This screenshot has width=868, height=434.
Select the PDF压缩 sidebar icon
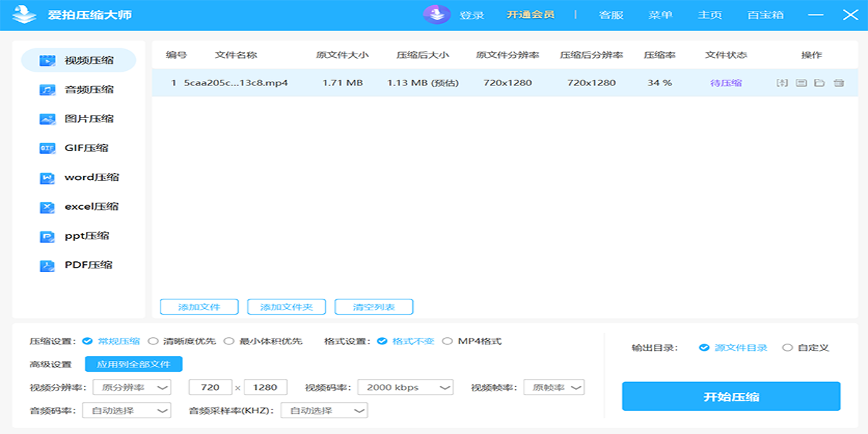pos(48,265)
